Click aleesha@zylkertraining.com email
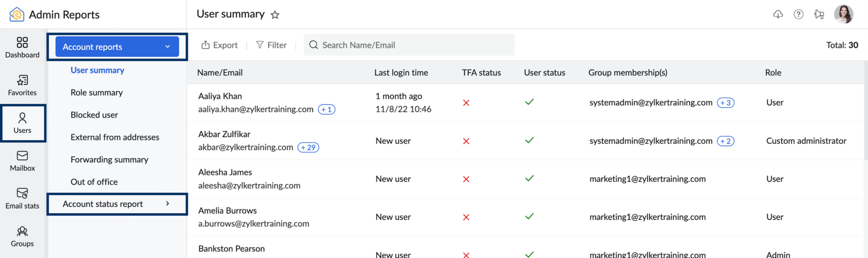Viewport: 868px width, 258px height. (x=249, y=186)
